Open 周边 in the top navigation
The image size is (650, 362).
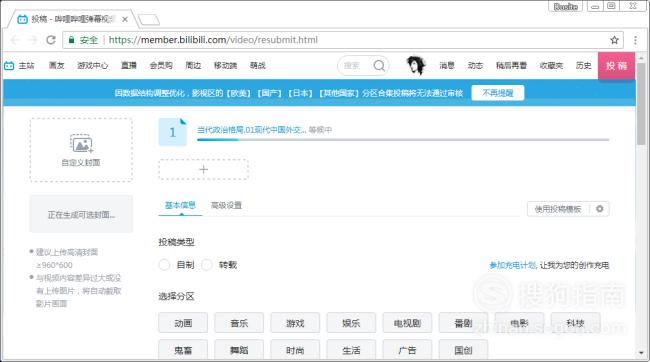(193, 66)
